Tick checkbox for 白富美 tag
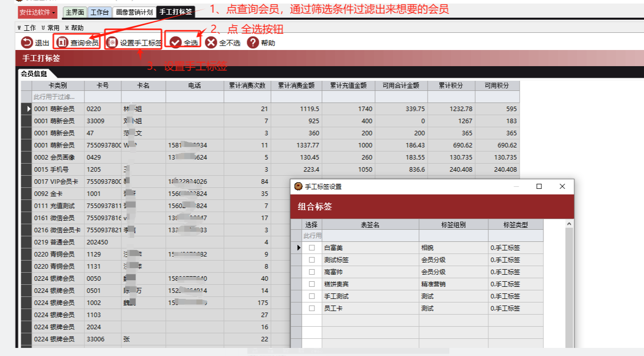 [312, 247]
